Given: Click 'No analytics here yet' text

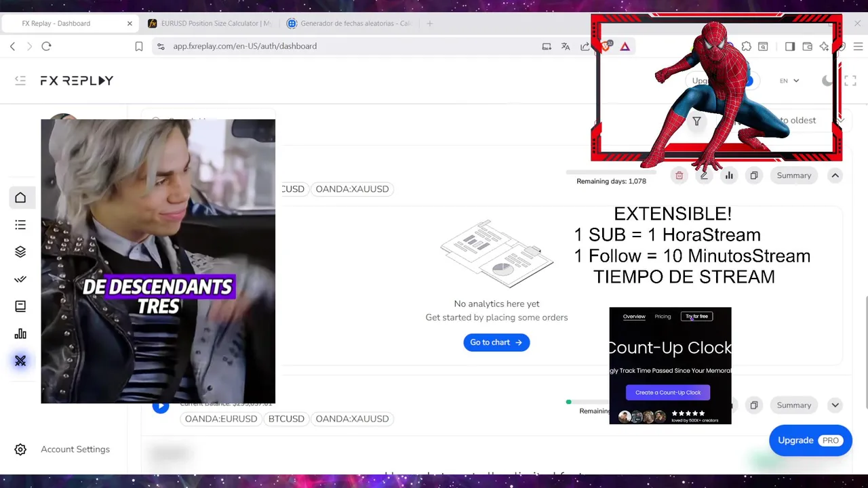Looking at the screenshot, I should [496, 304].
